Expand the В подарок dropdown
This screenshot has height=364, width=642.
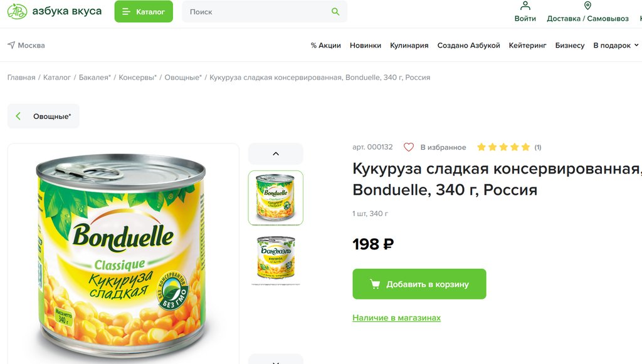coord(616,45)
